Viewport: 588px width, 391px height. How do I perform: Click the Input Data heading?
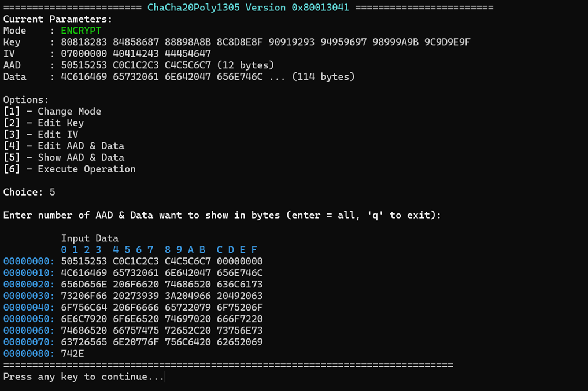(90, 238)
